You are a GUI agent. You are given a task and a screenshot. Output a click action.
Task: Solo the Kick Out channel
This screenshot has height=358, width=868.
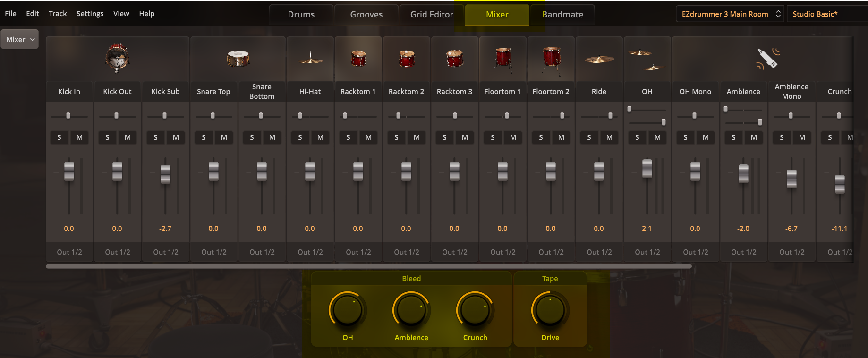(107, 137)
